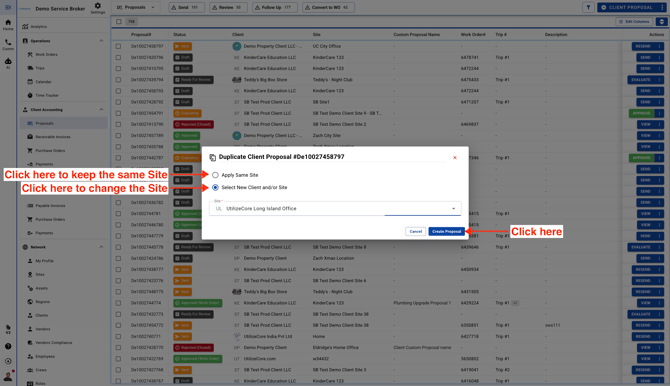
Task: Open row menu for proposal De10027413790
Action: [x=660, y=124]
